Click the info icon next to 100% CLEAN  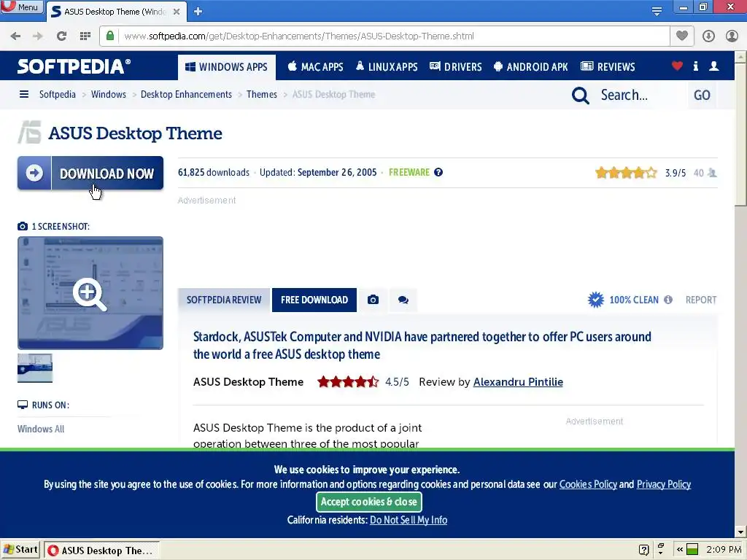(668, 300)
